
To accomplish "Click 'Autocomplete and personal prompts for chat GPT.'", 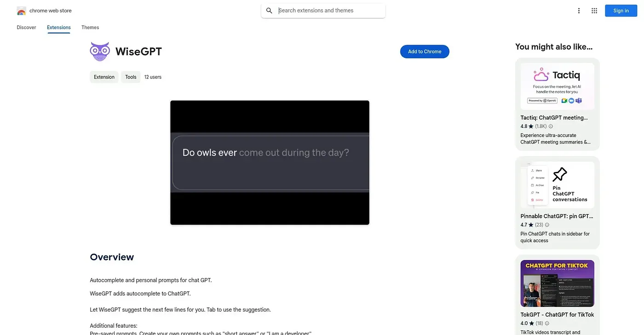I will point(151,280).
